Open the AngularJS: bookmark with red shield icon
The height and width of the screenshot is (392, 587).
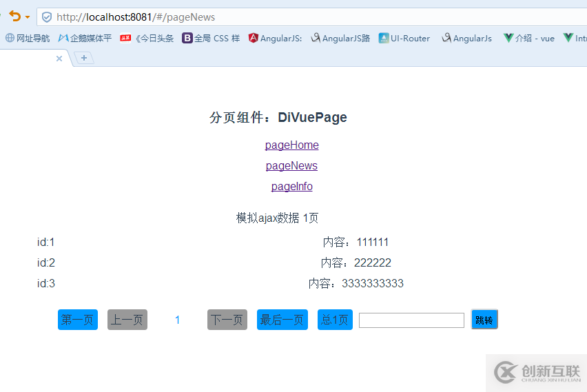275,38
